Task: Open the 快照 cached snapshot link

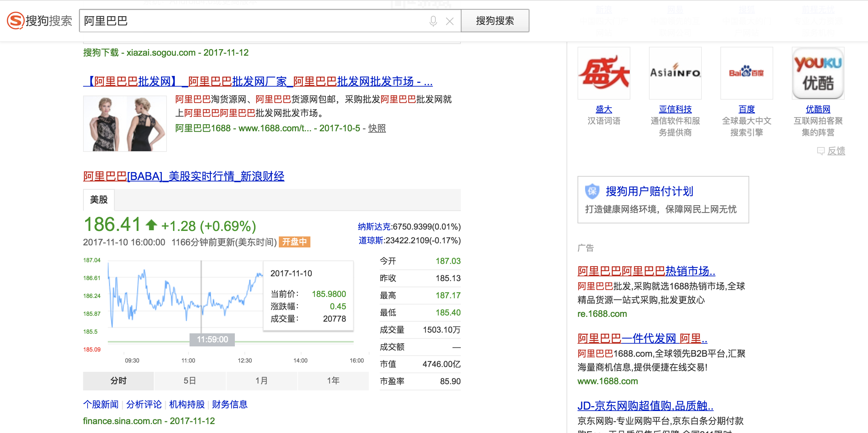Action: coord(377,128)
